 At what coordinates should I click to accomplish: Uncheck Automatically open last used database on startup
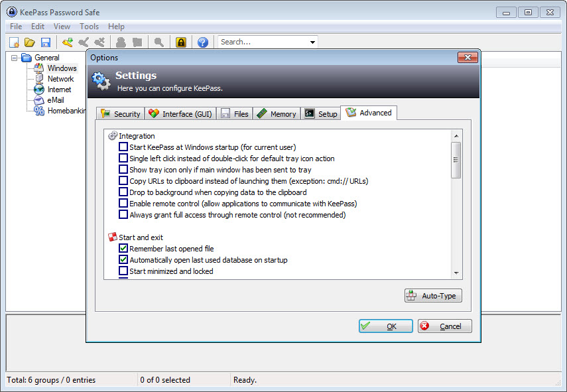pos(123,259)
